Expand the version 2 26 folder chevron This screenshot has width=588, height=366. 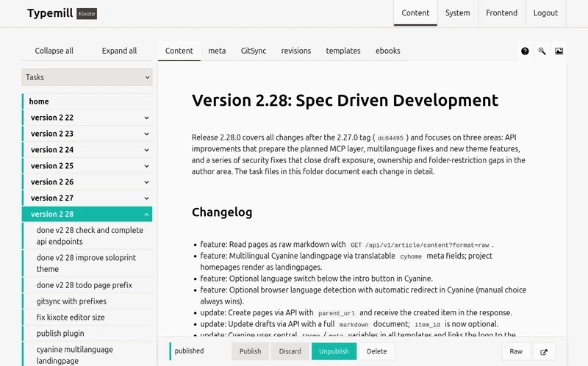[146, 182]
